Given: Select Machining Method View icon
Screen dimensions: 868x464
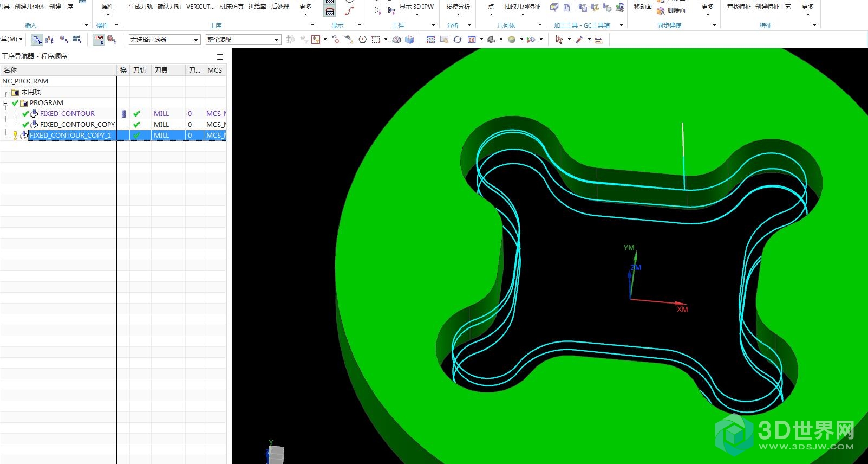Looking at the screenshot, I should point(77,40).
